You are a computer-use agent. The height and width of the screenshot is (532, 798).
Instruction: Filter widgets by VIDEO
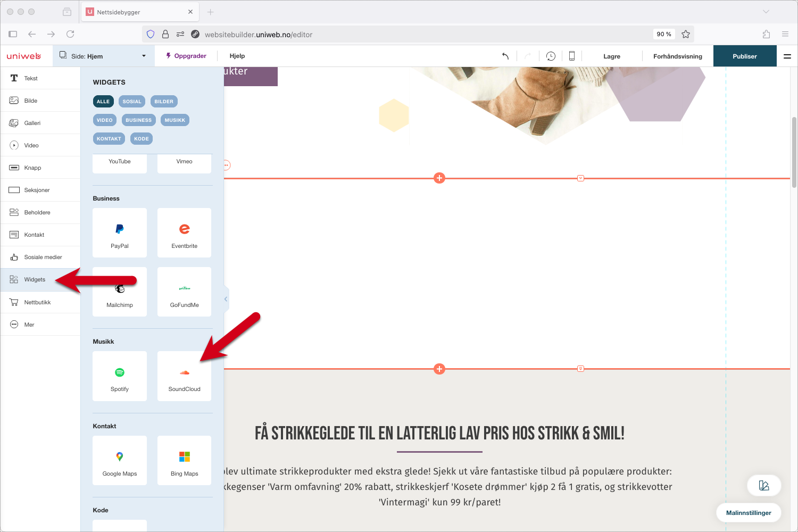tap(105, 120)
